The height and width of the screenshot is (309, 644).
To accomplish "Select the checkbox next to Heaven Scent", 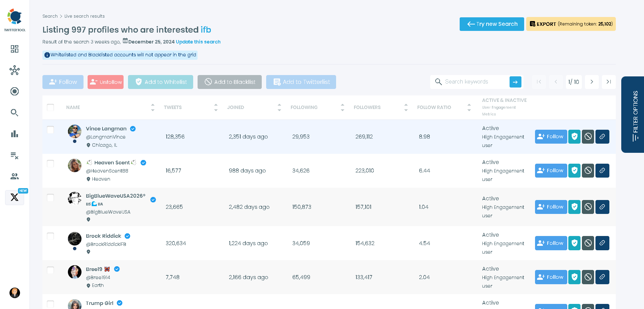I will click(50, 163).
